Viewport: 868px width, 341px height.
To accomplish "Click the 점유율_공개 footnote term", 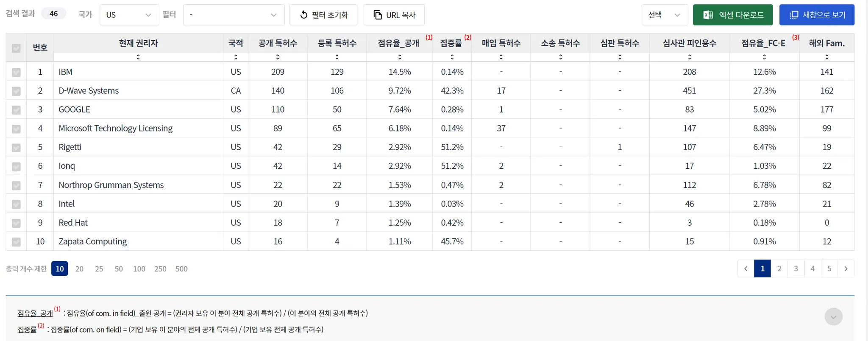I will pos(35,313).
